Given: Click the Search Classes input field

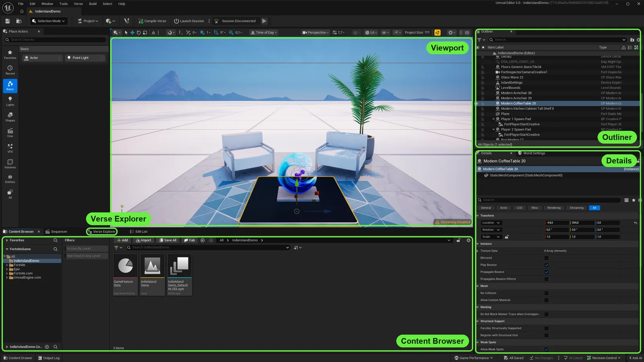Looking at the screenshot, I should pyautogui.click(x=55, y=40).
